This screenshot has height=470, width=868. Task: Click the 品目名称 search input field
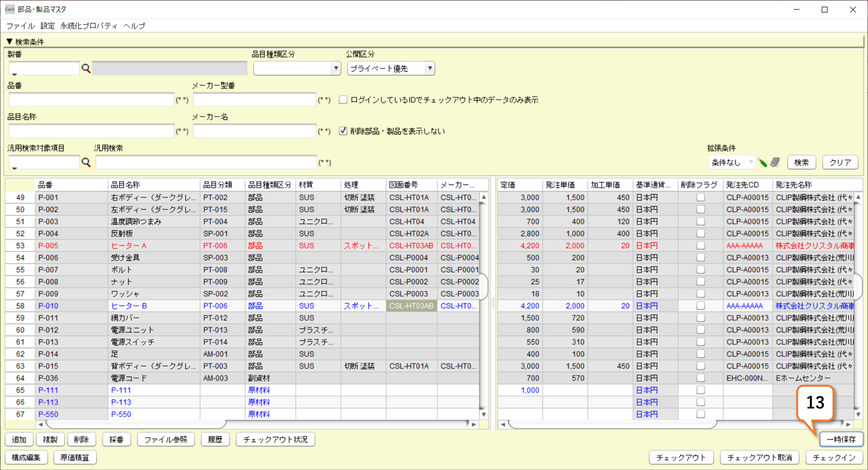(91, 131)
